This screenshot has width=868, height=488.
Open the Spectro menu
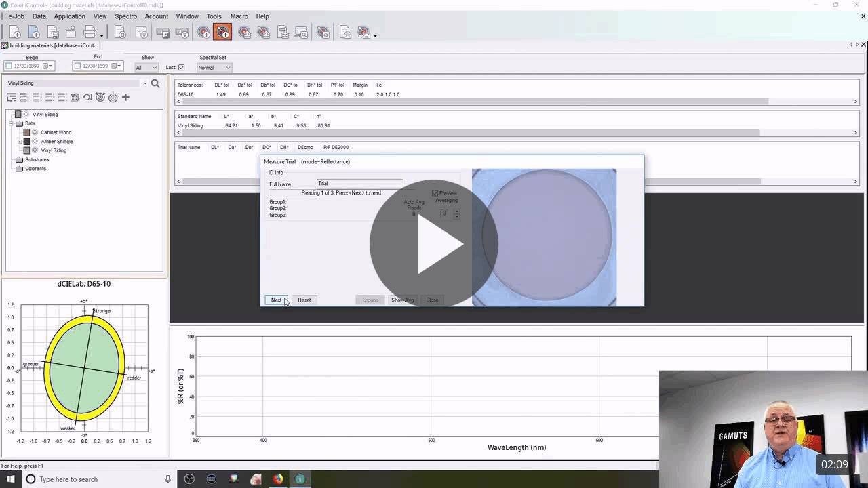[125, 16]
